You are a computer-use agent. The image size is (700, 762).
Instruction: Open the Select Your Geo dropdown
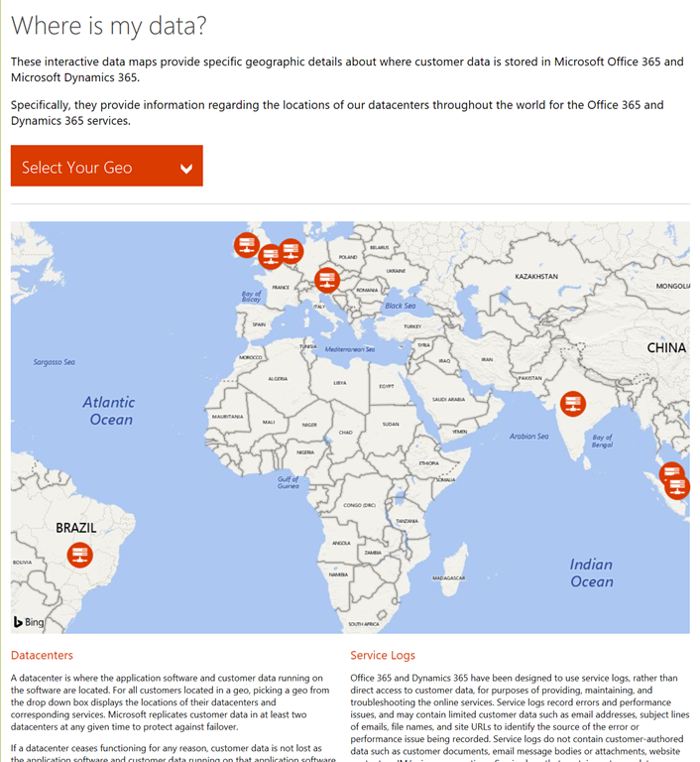point(107,167)
